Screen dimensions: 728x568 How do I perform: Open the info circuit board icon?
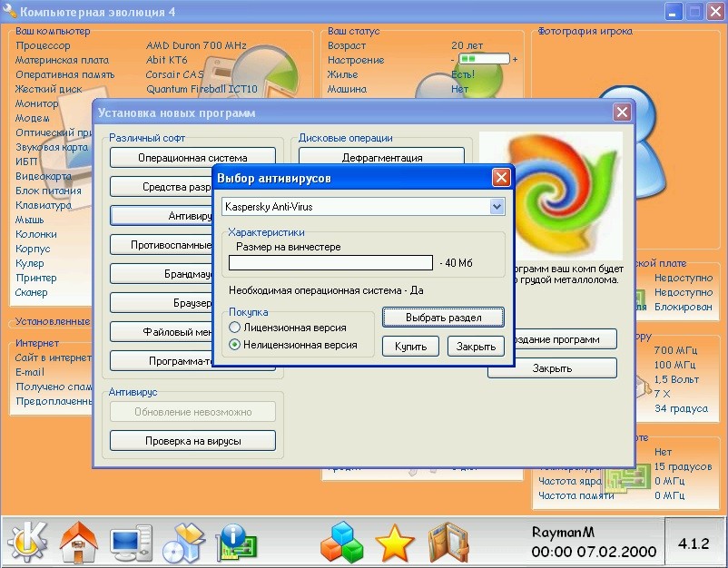[237, 543]
